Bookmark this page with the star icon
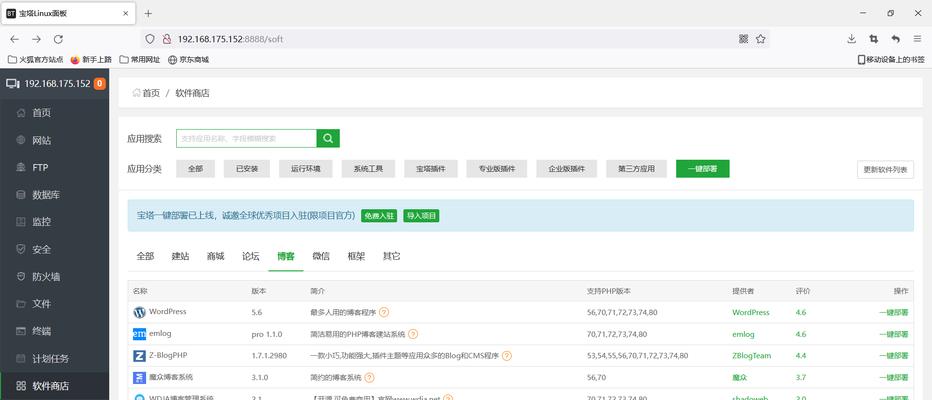 coord(760,39)
